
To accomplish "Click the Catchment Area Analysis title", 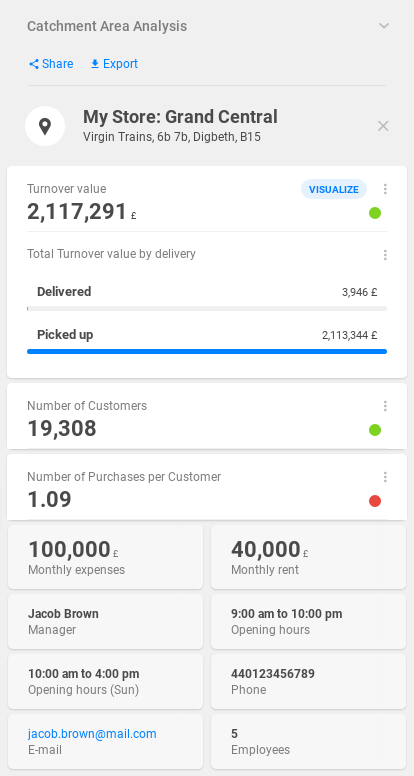I will pos(107,26).
